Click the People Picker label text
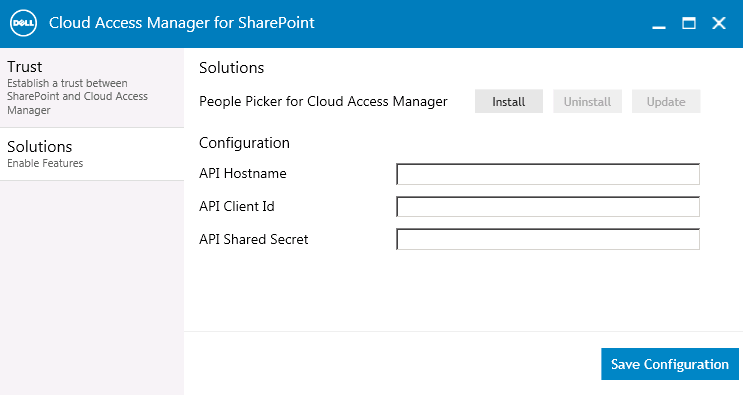This screenshot has height=395, width=743. click(323, 101)
